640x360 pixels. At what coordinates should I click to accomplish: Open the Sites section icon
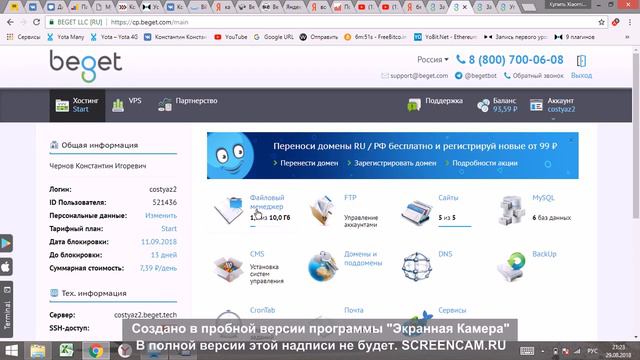tap(416, 211)
